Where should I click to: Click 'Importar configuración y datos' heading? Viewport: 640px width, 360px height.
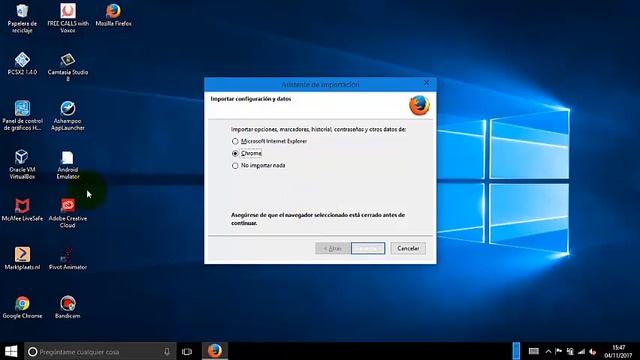(251, 99)
